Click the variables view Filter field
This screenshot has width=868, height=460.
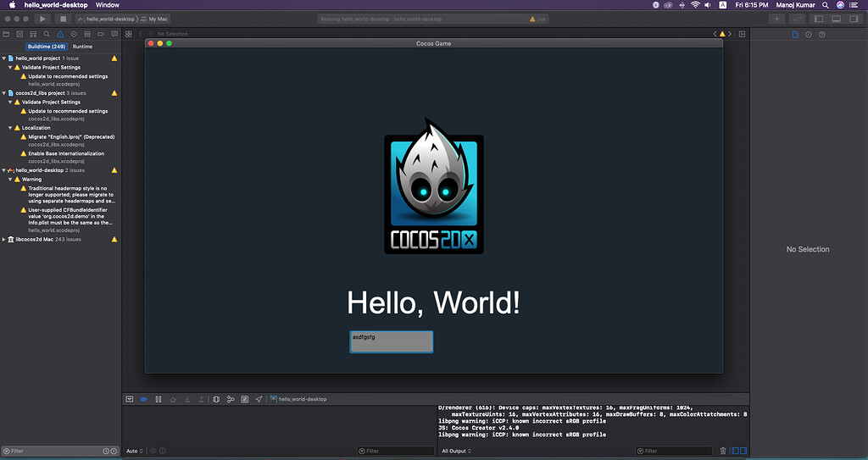tap(396, 452)
